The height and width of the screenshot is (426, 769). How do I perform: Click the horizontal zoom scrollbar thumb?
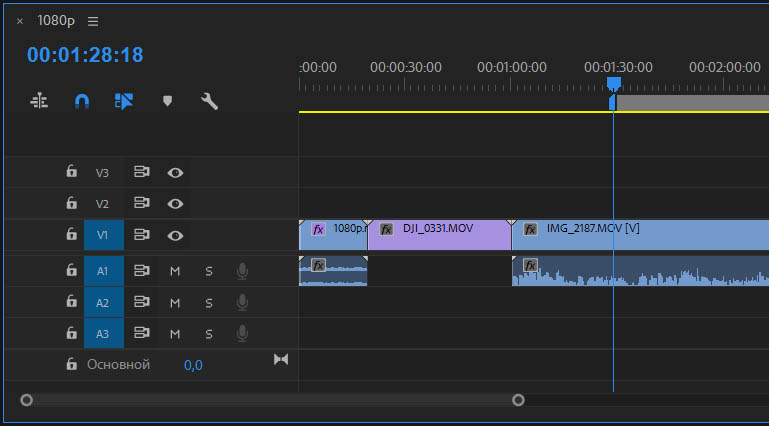272,400
